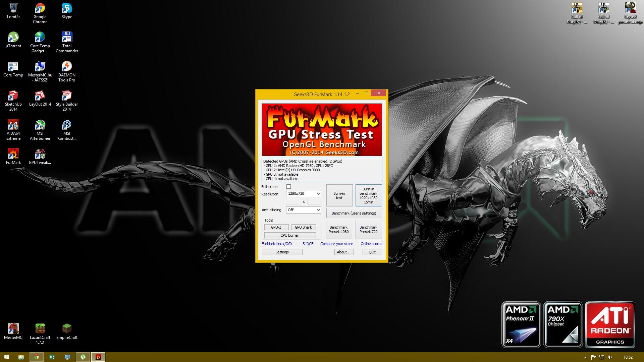Viewport: 644px width, 362px height.
Task: Open the Anti-aliasing dropdown
Action: (304, 210)
